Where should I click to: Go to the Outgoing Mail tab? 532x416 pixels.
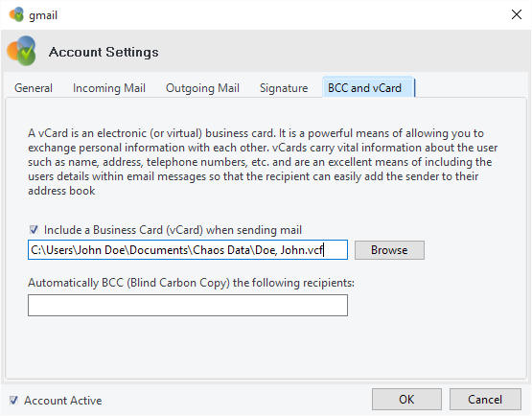click(x=202, y=88)
